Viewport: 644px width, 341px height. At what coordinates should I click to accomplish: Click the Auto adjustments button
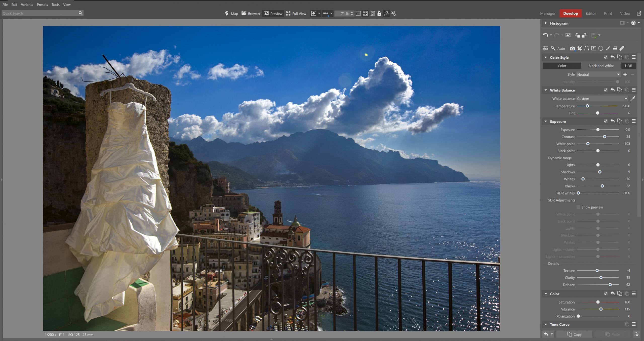tap(561, 48)
